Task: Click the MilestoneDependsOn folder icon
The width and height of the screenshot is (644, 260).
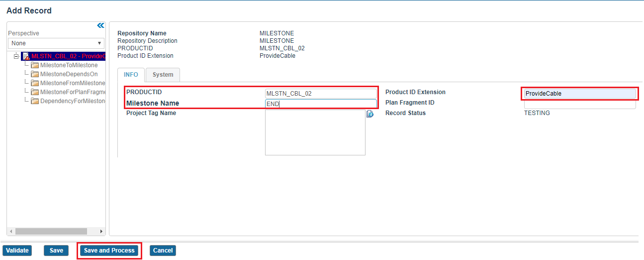Action: (35, 74)
